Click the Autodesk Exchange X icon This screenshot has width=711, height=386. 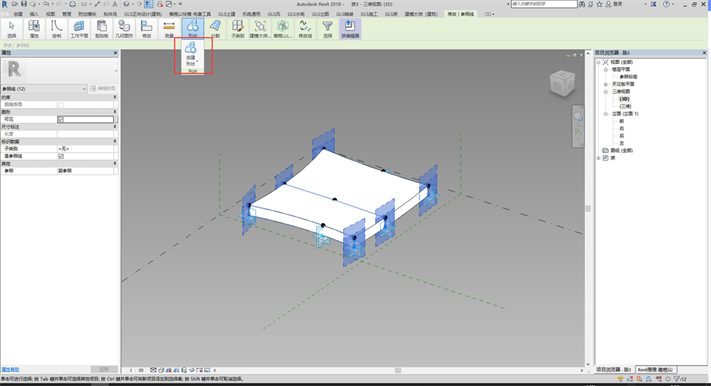pyautogui.click(x=653, y=4)
